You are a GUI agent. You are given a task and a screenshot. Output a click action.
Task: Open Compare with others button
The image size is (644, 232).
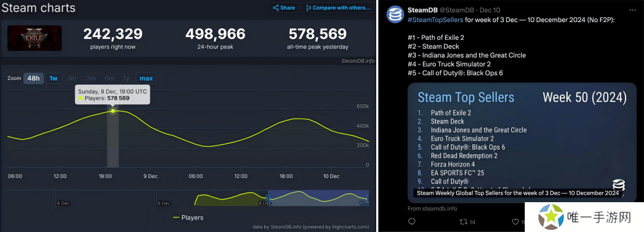pos(339,7)
